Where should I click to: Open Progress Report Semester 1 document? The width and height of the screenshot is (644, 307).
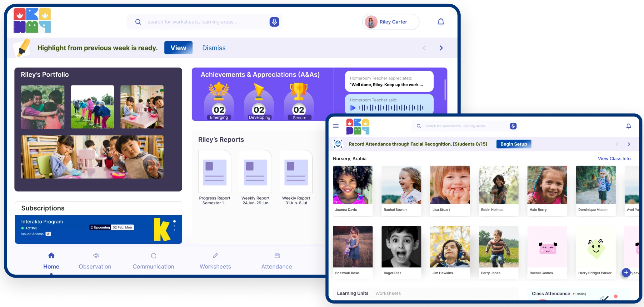click(x=215, y=172)
